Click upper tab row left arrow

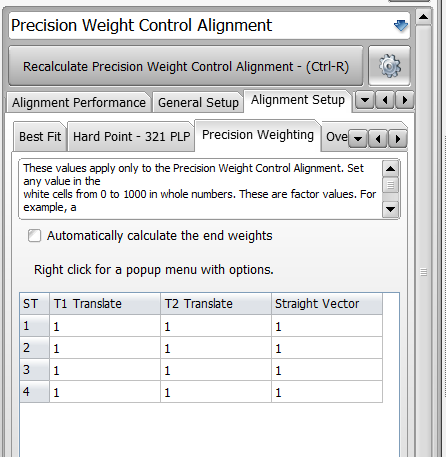tap(385, 100)
